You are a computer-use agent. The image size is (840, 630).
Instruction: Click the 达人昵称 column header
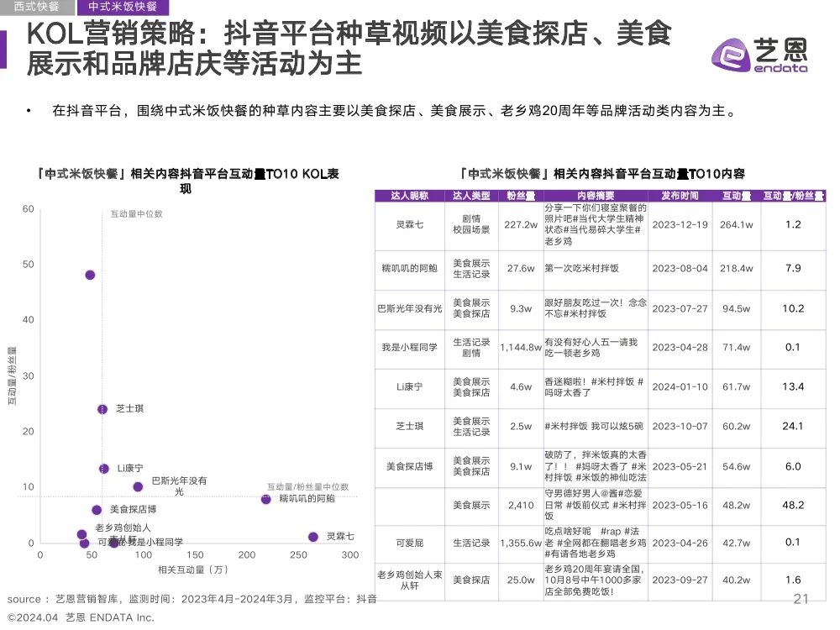click(410, 196)
